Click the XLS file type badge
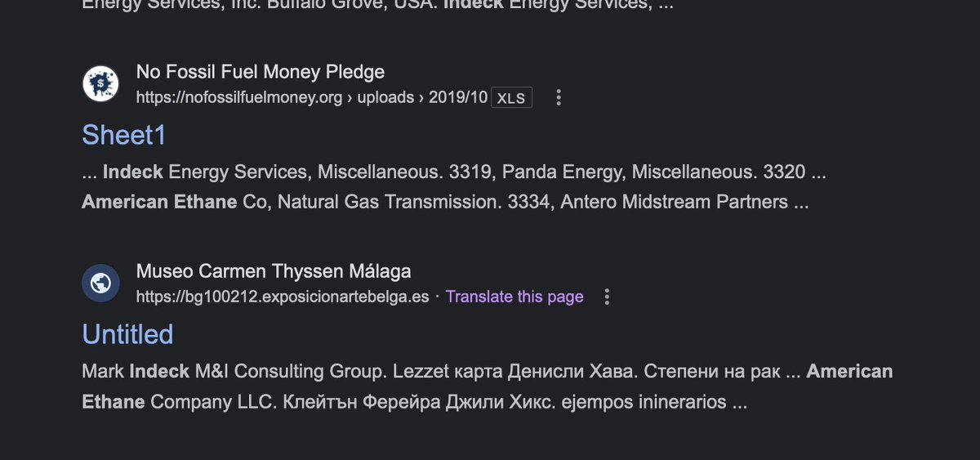Screen dimensions: 980x460 click(x=512, y=98)
